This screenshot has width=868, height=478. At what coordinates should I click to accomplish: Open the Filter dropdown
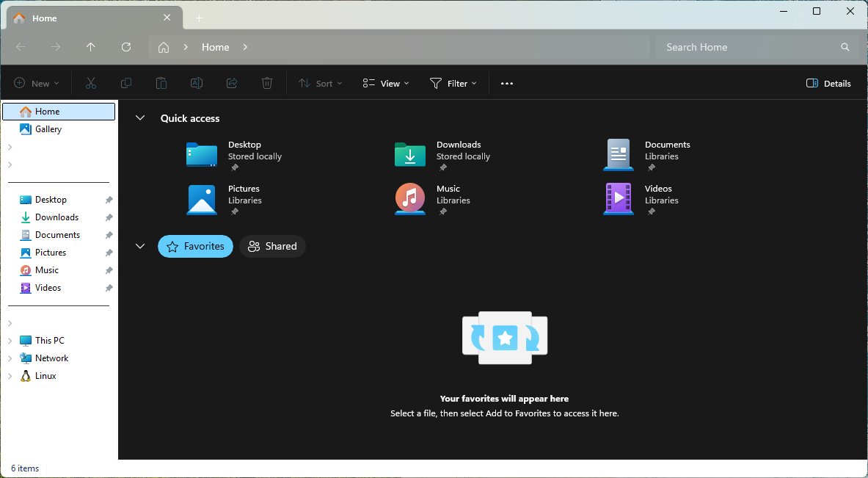click(x=453, y=83)
